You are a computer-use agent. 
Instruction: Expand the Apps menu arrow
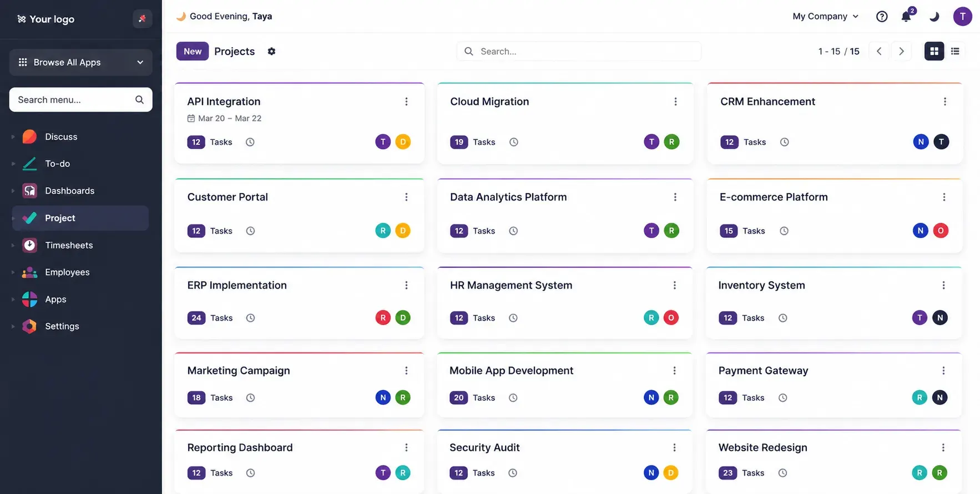tap(13, 299)
